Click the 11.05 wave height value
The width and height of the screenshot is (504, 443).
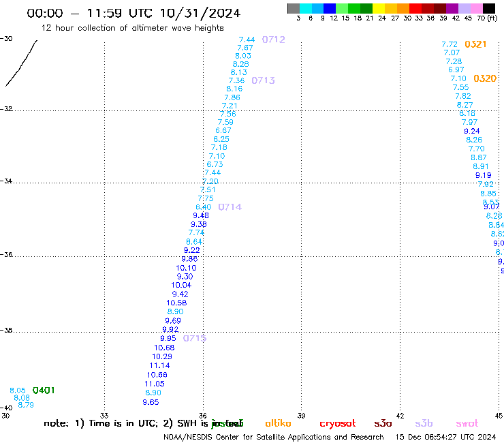pyautogui.click(x=155, y=384)
